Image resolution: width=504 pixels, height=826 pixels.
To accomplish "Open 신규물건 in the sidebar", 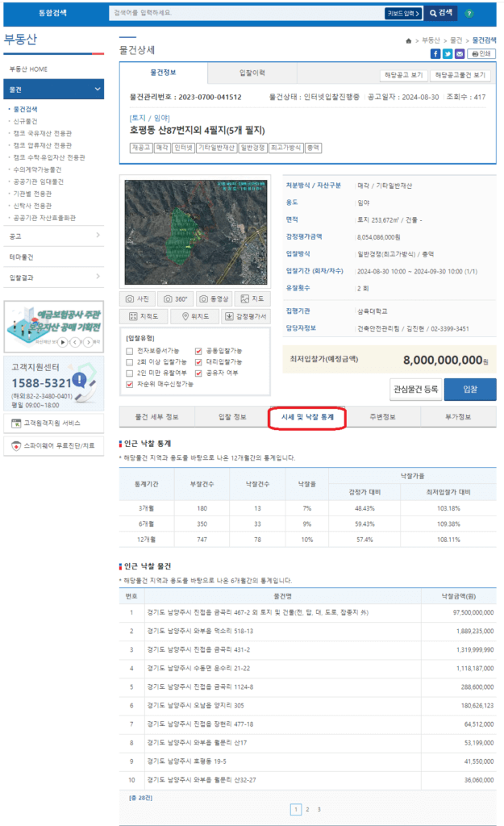I will click(x=25, y=121).
